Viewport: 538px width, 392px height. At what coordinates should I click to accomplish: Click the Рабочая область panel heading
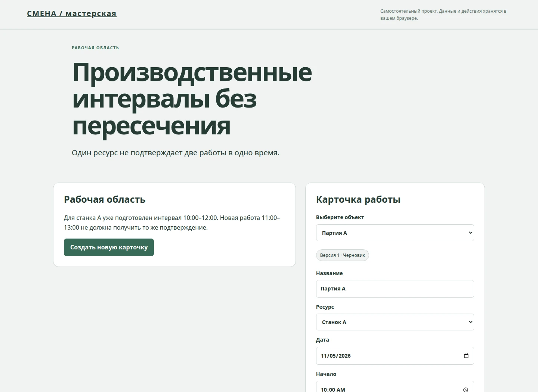105,199
